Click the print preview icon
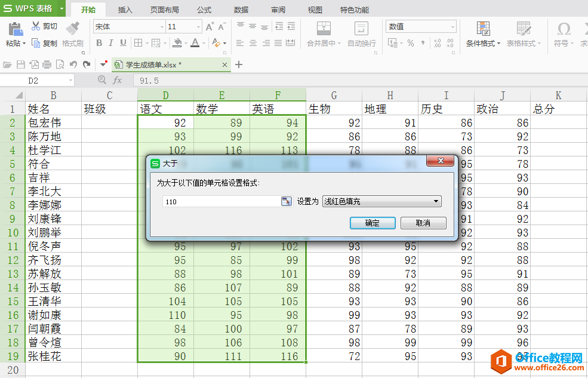This screenshot has height=378, width=588. [x=60, y=65]
